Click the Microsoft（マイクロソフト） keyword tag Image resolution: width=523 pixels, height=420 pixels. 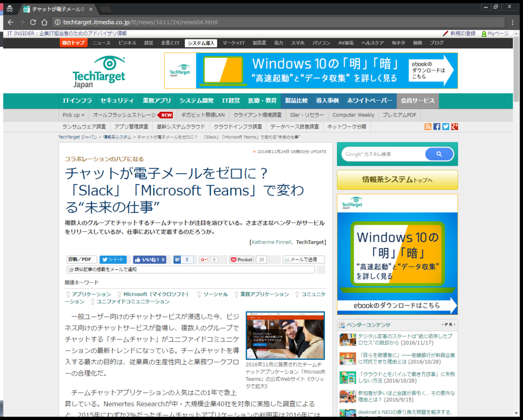[156, 294]
